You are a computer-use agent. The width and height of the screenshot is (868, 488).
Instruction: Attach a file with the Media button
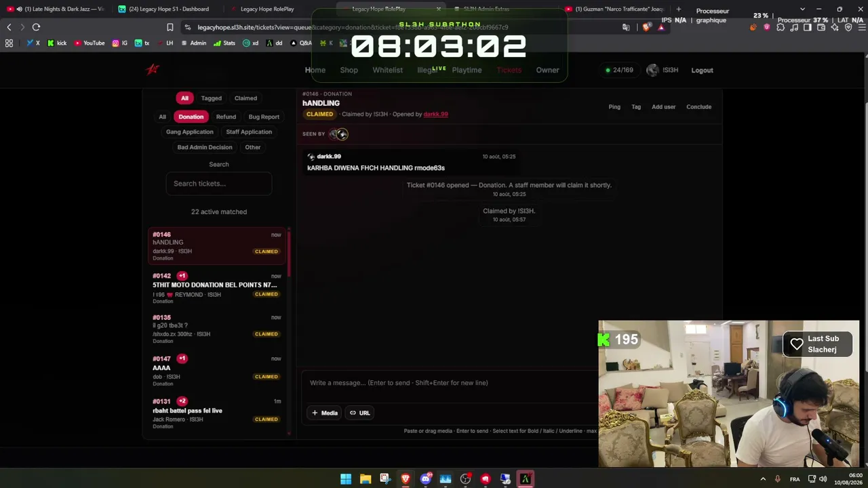[x=325, y=413]
